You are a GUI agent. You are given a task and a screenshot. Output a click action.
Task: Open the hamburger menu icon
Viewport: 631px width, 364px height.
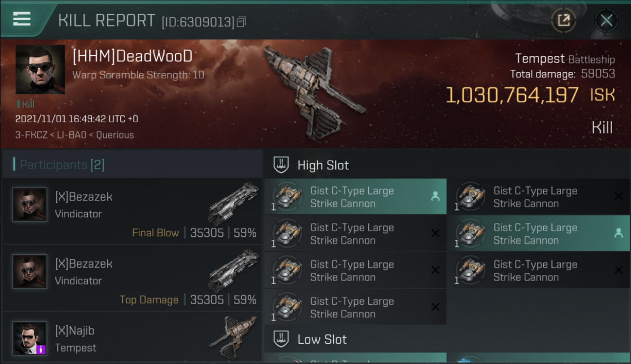[x=22, y=19]
